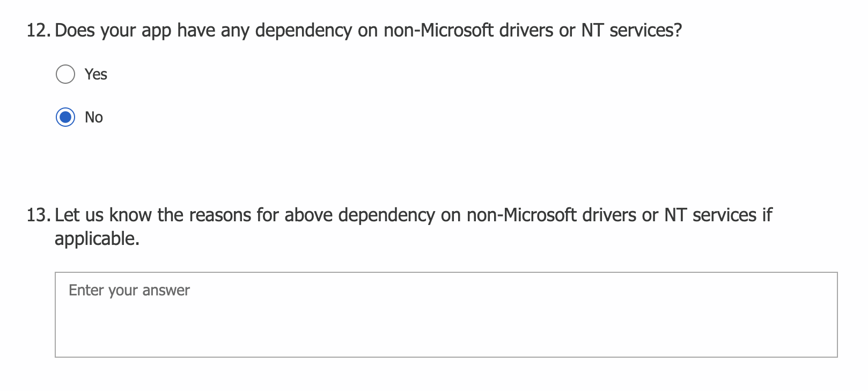
Task: Click the "12." question number
Action: pyautogui.click(x=39, y=31)
